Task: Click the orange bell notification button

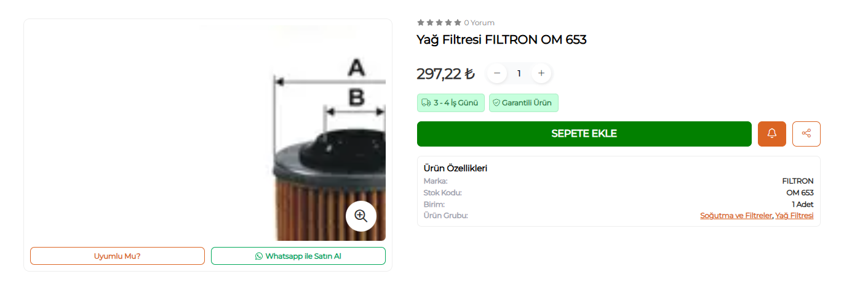Action: pos(771,134)
